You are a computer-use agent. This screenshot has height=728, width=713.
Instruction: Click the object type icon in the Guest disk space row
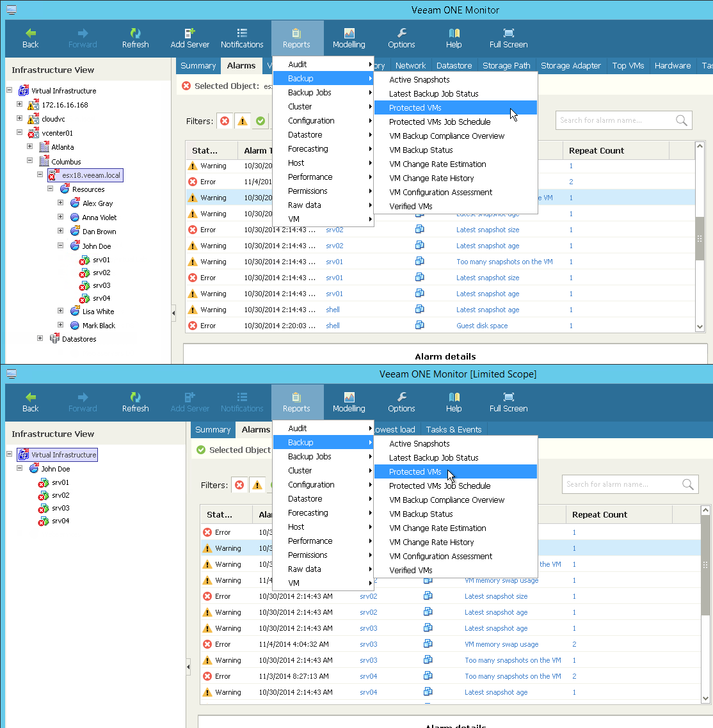click(419, 325)
